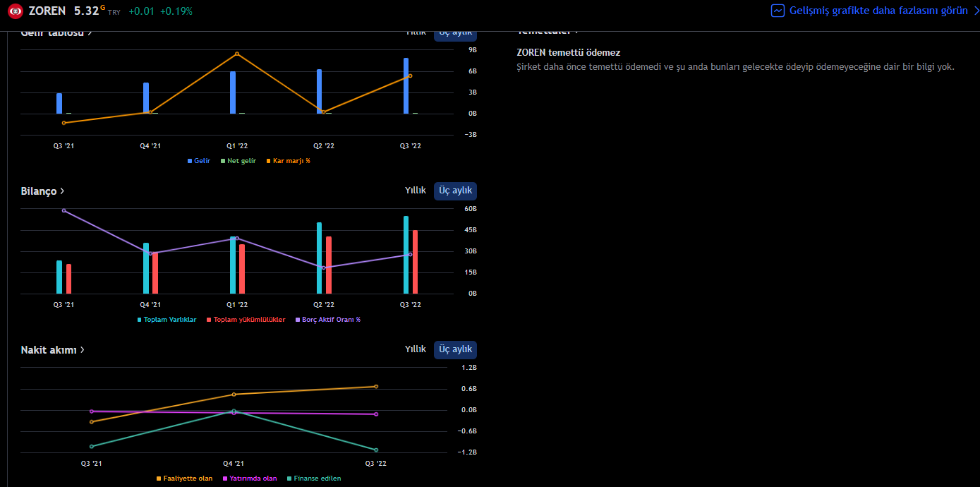Click the Q3 '21 Toplam Varlıklar teal bar
The height and width of the screenshot is (487, 980).
[59, 277]
